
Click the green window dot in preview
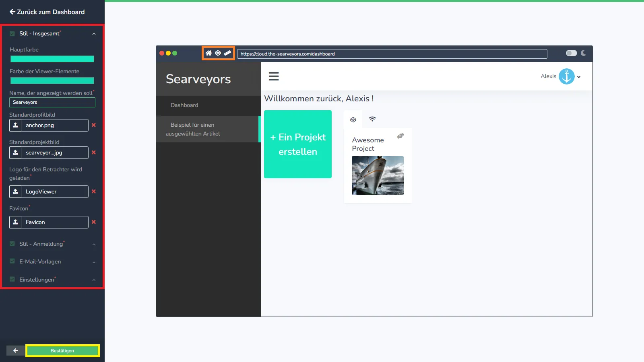175,53
